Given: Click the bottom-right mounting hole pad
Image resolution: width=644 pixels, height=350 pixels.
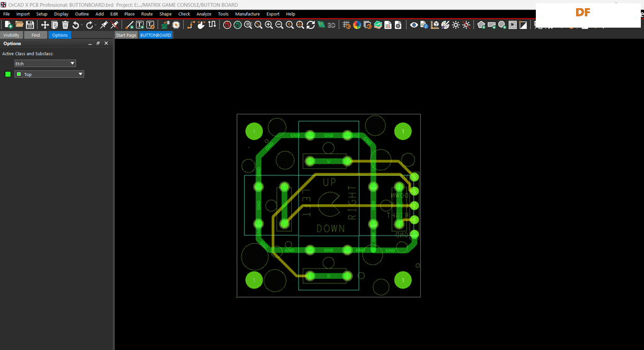Looking at the screenshot, I should (x=403, y=280).
